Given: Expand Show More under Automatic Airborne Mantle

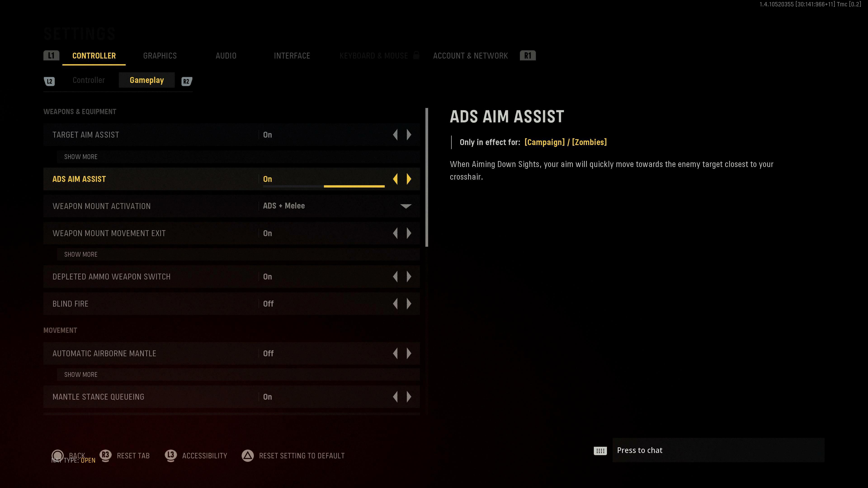Looking at the screenshot, I should (x=80, y=374).
